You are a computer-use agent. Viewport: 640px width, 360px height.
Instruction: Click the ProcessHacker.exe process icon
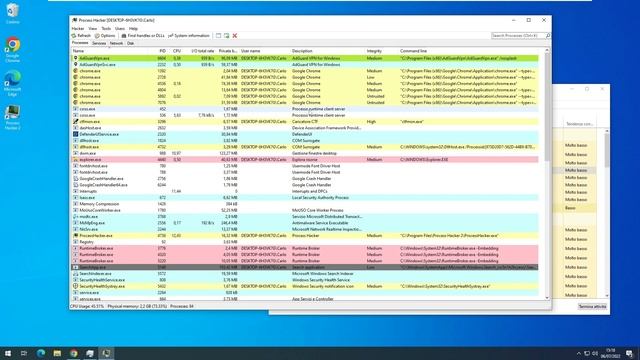click(x=76, y=236)
